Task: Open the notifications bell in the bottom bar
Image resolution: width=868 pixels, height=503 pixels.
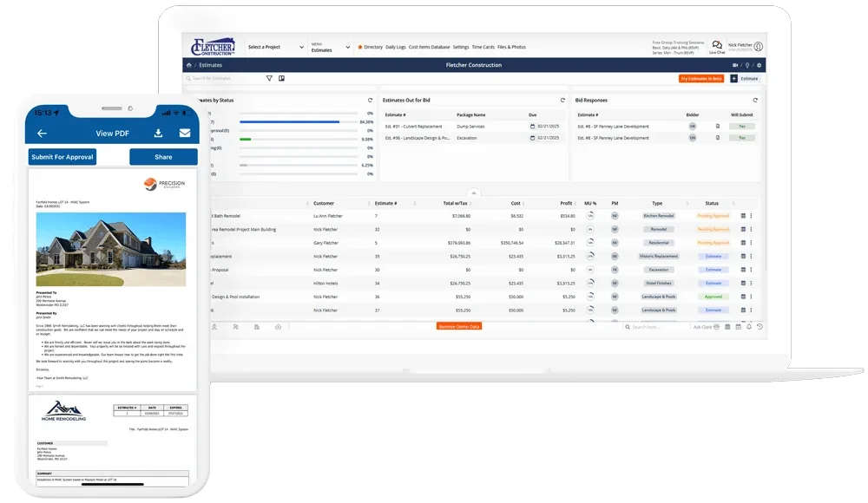Action: click(x=749, y=327)
